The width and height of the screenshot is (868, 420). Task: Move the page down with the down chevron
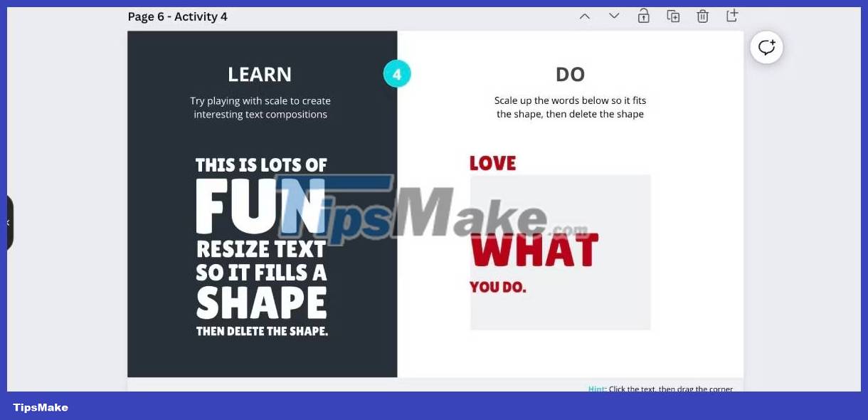[613, 15]
